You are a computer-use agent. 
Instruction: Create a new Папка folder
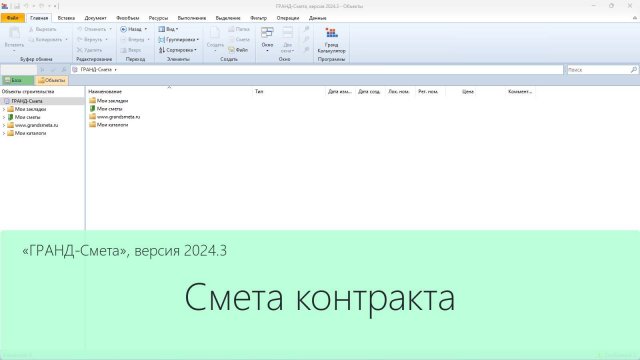click(239, 29)
